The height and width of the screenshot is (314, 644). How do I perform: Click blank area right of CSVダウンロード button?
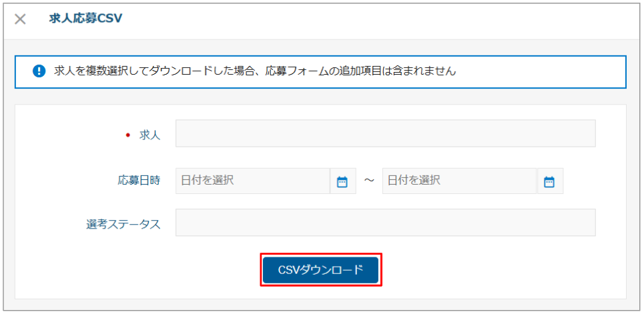501,270
